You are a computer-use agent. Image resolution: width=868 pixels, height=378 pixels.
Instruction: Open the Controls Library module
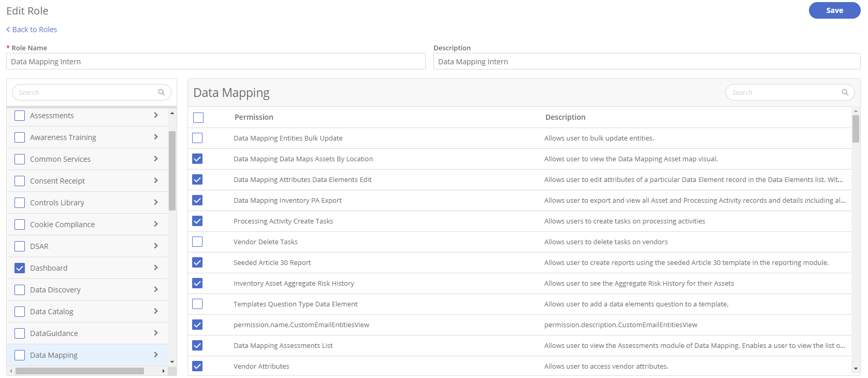coord(57,203)
